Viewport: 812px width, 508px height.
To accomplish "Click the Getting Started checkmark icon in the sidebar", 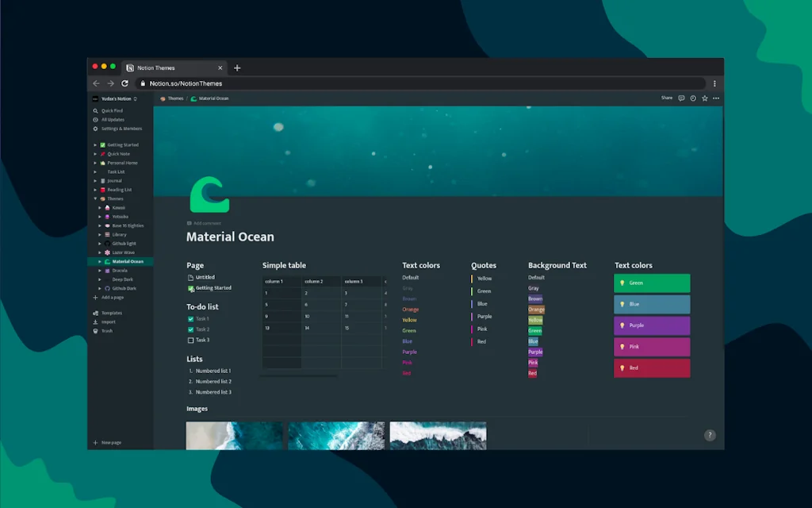I will (x=102, y=145).
